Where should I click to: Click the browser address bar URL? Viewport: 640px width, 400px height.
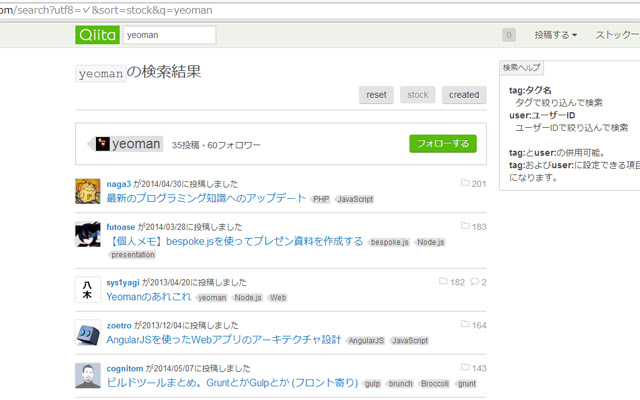[x=106, y=10]
